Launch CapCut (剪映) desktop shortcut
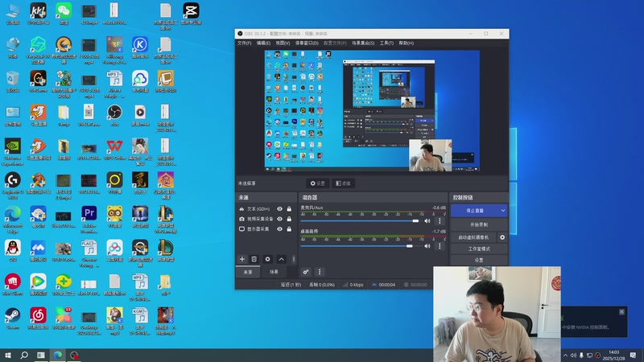 191,14
